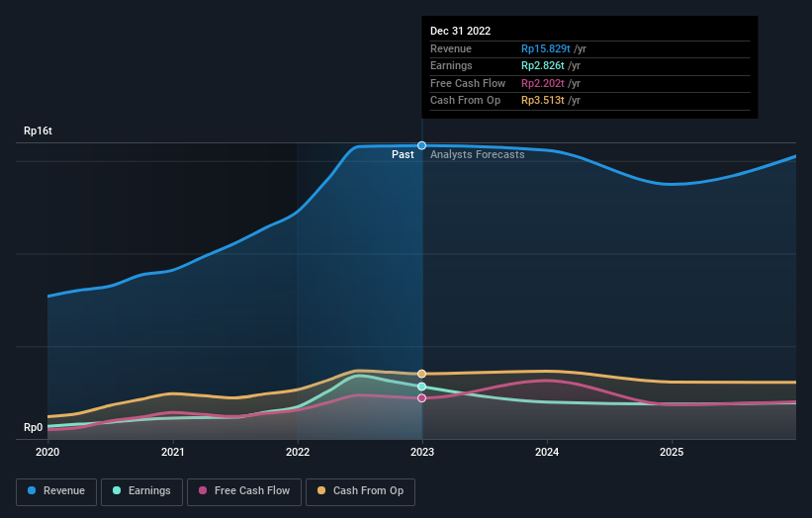The height and width of the screenshot is (518, 812).
Task: Click the Rp3.513t cash from op value
Action: pyautogui.click(x=543, y=101)
